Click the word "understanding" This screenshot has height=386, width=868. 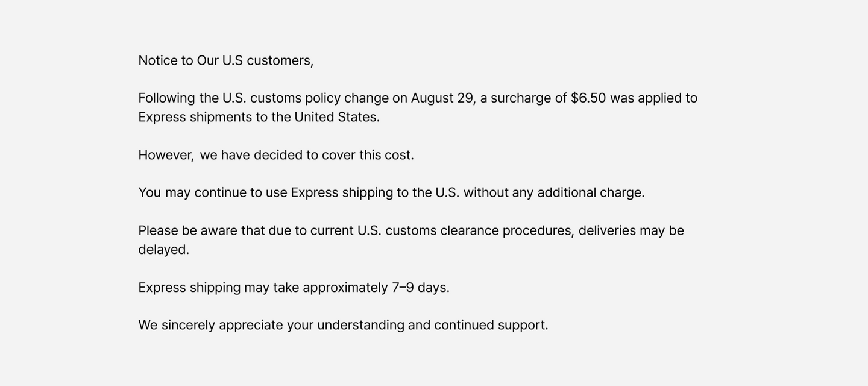click(360, 325)
